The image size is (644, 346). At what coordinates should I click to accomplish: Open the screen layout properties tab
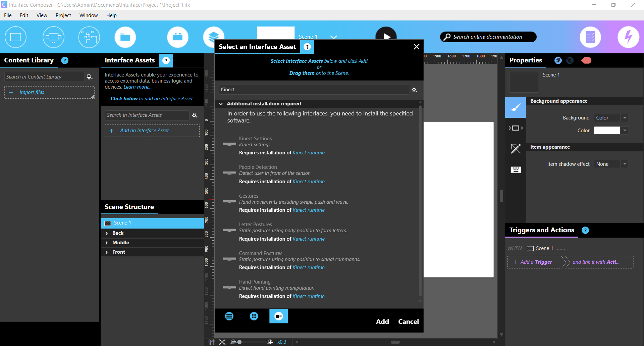(x=516, y=128)
